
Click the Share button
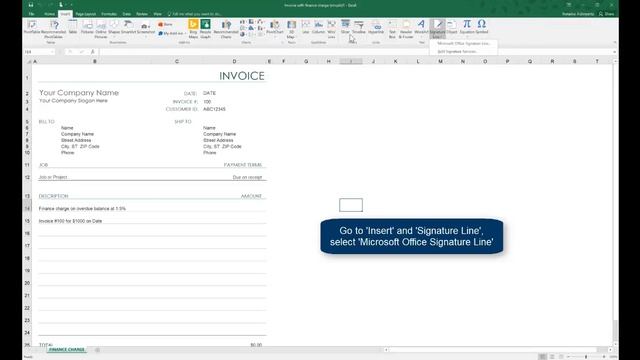click(x=607, y=14)
